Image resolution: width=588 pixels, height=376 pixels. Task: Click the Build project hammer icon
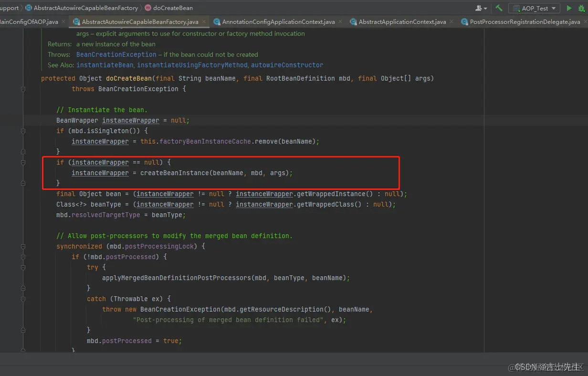coord(499,8)
